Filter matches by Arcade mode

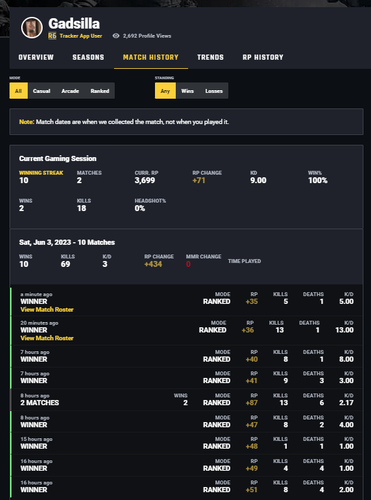coord(70,91)
